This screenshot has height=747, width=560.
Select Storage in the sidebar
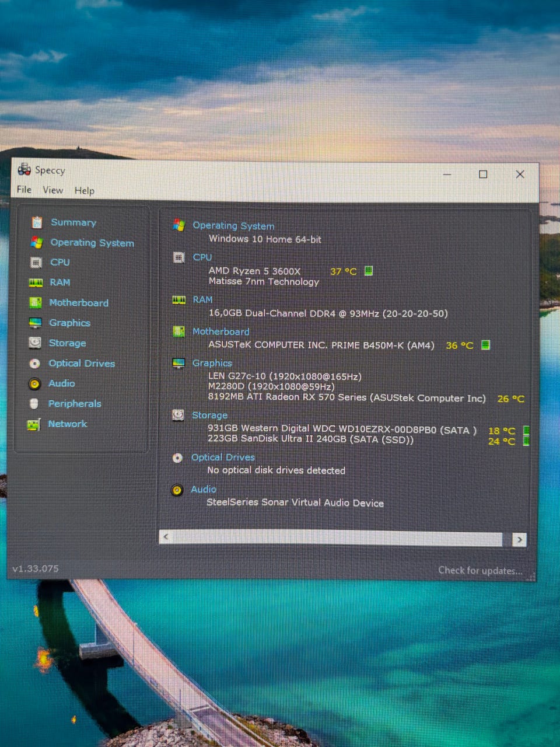point(68,343)
